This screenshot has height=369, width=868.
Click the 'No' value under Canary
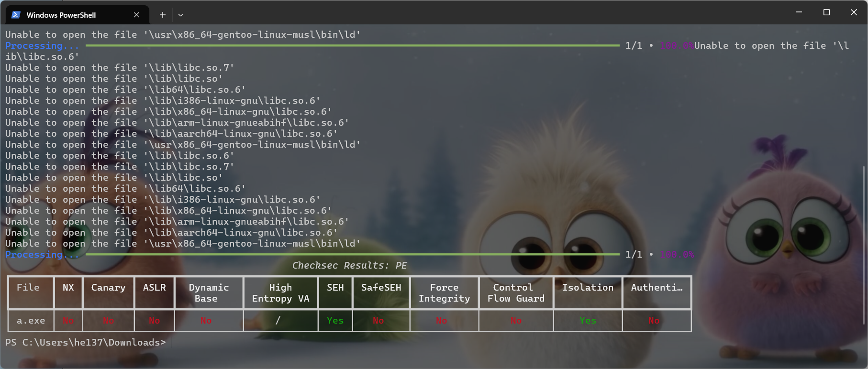(x=109, y=320)
